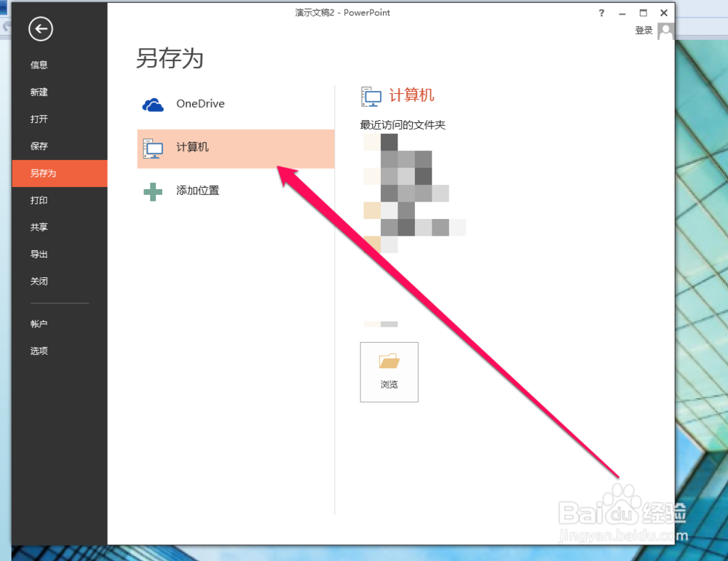Close the PowerPoint window
Viewport: 728px width, 561px height.
(x=664, y=13)
